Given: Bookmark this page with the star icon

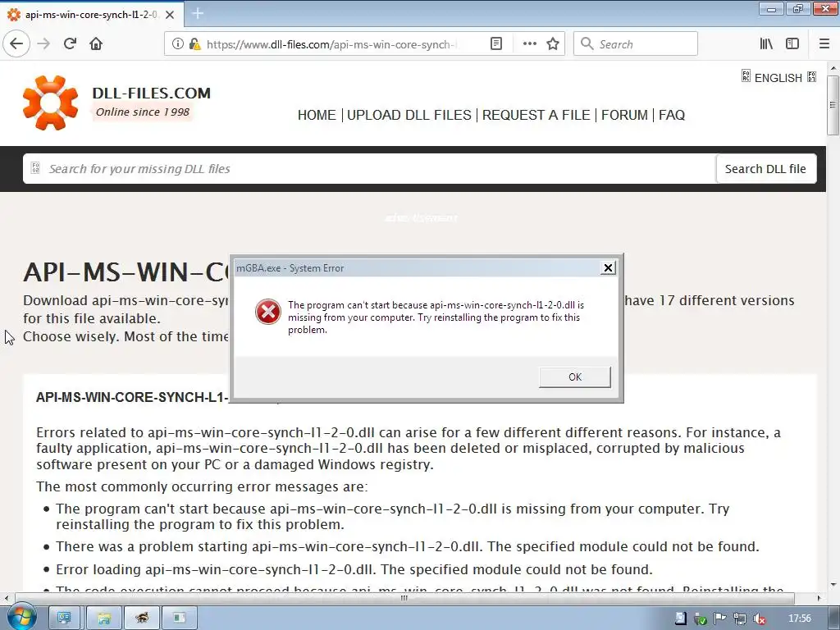Looking at the screenshot, I should coord(553,44).
